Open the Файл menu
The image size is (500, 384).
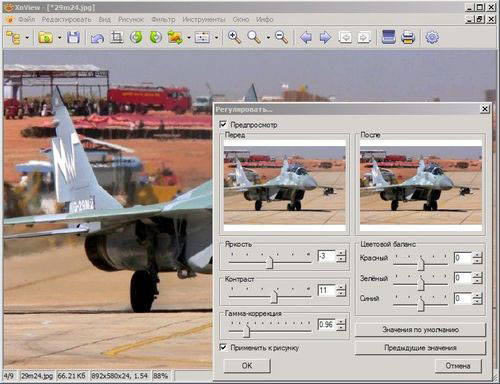pos(26,19)
